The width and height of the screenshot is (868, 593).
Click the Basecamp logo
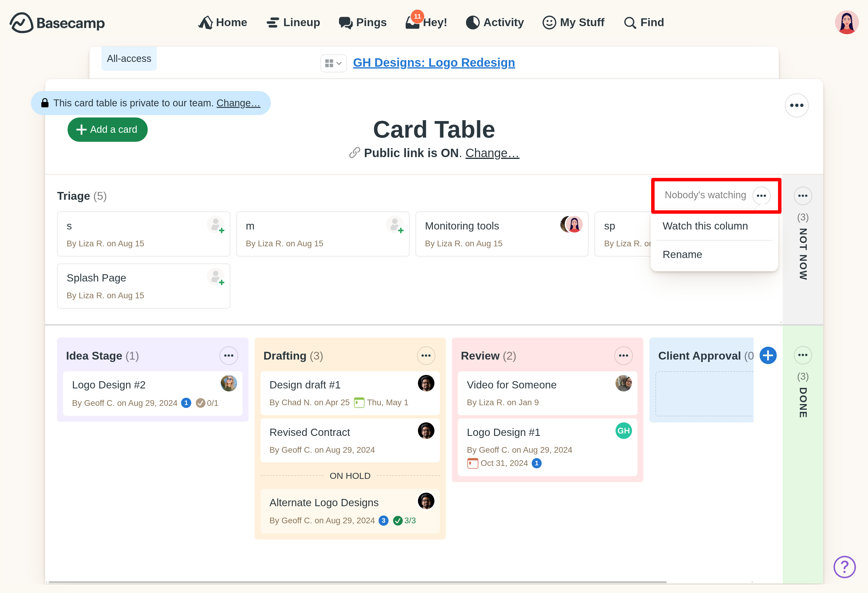57,23
